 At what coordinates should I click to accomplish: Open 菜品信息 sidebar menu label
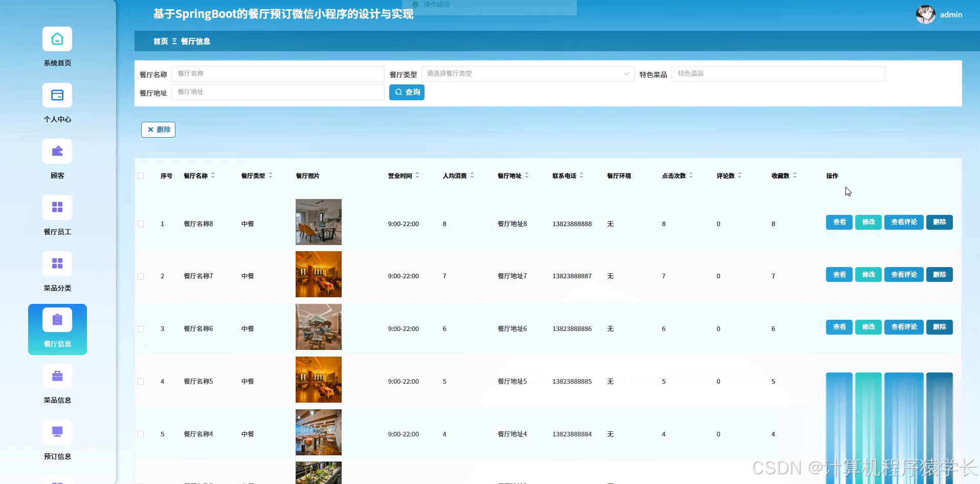(57, 400)
